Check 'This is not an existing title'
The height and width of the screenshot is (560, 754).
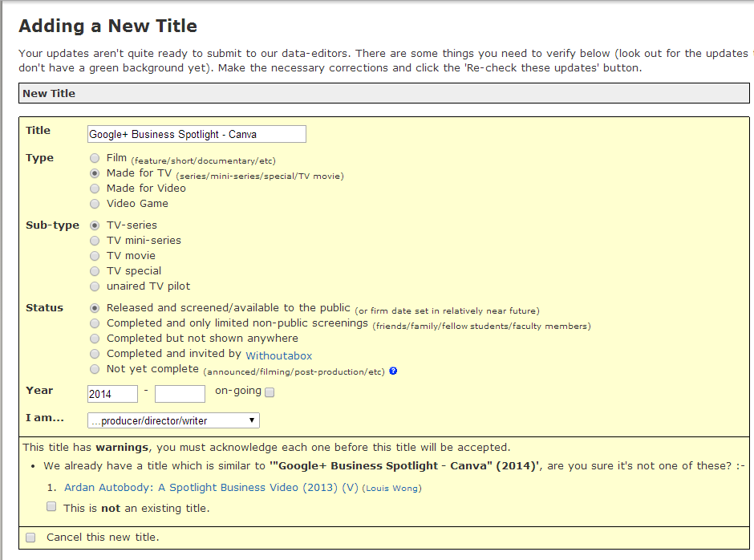coord(51,507)
